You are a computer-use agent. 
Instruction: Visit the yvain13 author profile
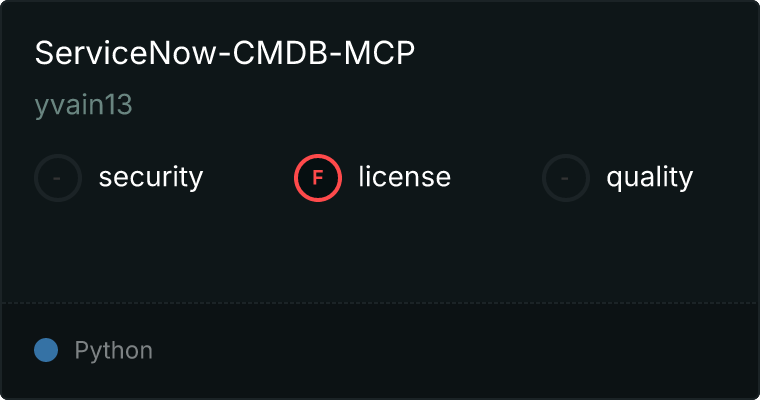coord(83,105)
